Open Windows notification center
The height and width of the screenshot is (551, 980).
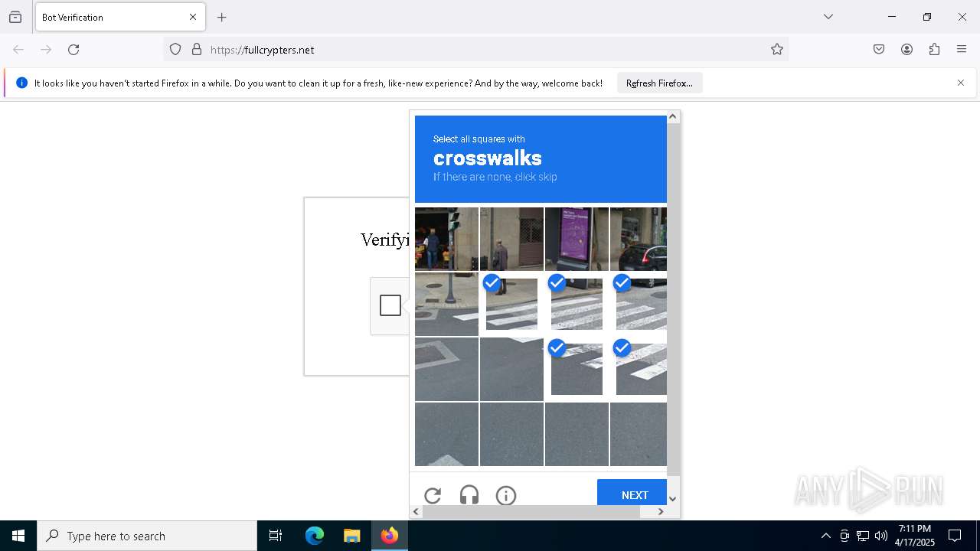pos(955,536)
